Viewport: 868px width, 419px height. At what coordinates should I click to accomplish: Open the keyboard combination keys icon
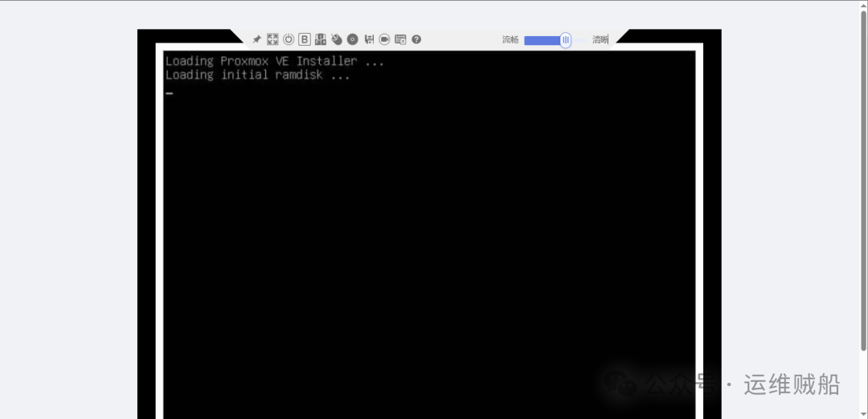321,39
